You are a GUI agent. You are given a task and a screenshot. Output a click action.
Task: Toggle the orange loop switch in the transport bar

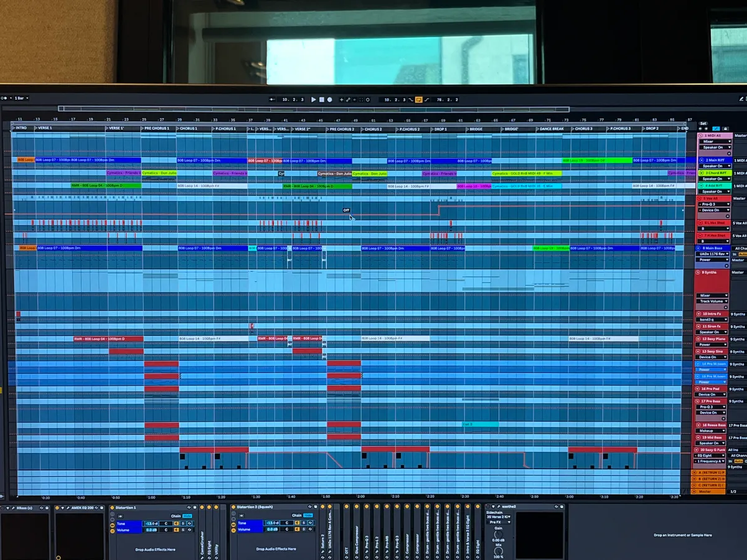tap(419, 100)
